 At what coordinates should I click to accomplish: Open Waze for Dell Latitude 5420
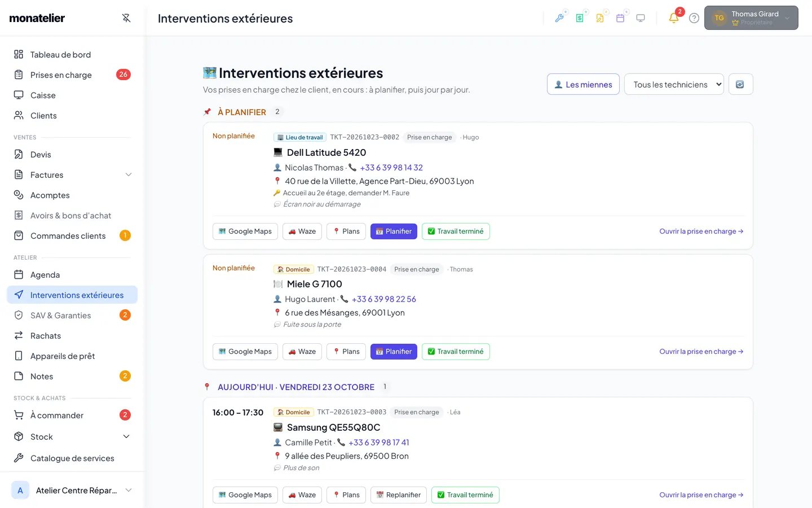pos(302,231)
